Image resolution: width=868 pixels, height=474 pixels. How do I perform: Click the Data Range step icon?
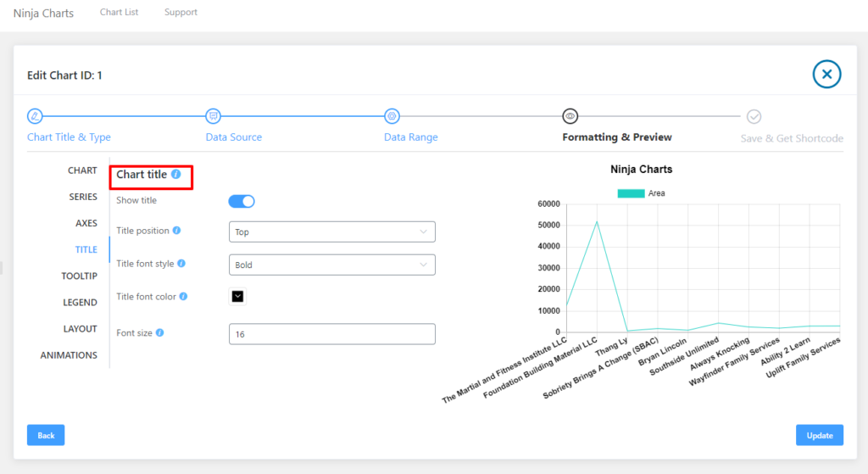click(392, 116)
